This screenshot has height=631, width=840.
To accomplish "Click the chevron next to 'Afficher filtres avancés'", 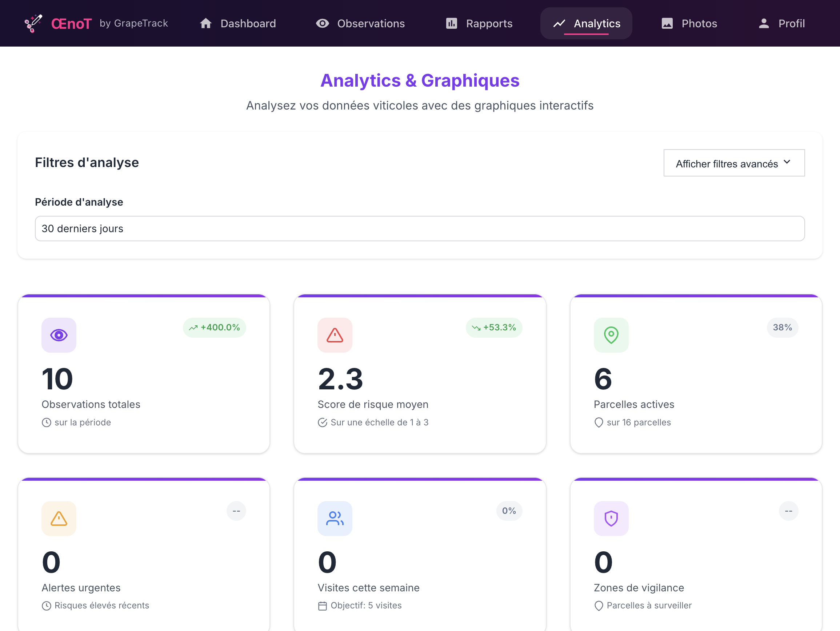I will click(x=787, y=162).
